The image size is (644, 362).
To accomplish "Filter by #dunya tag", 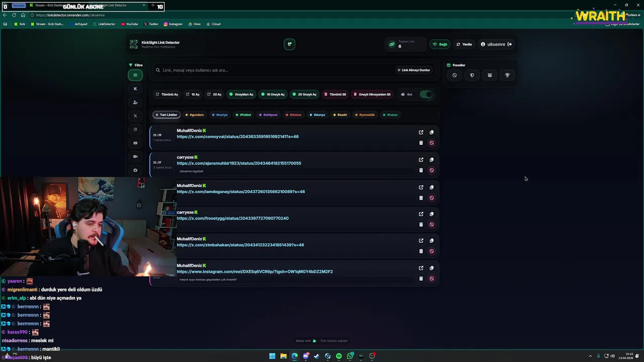I will (x=317, y=115).
